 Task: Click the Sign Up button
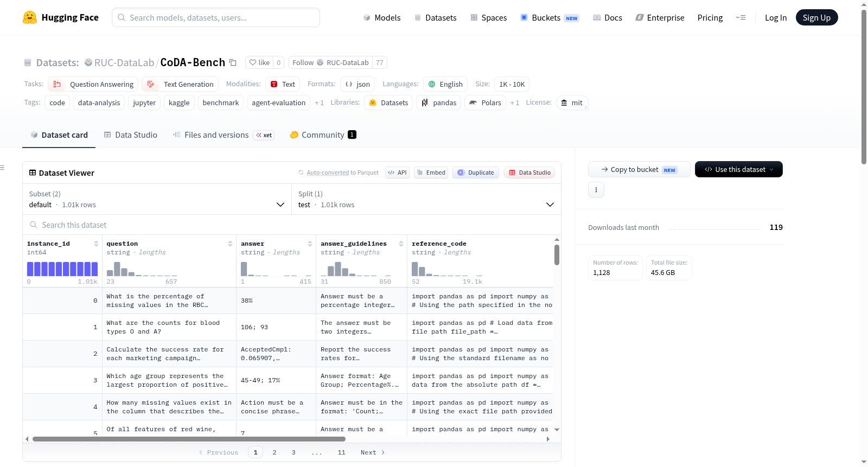tap(816, 17)
